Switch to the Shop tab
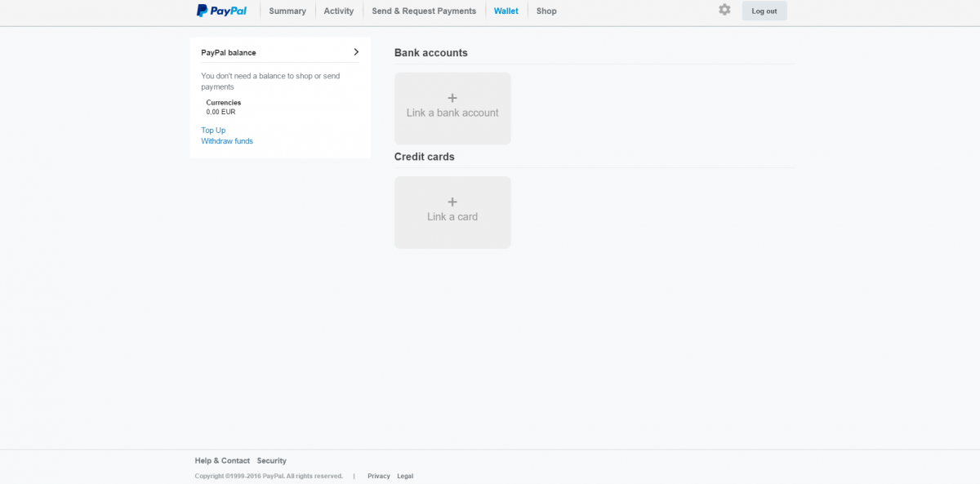Viewport: 980px width, 484px height. tap(546, 11)
